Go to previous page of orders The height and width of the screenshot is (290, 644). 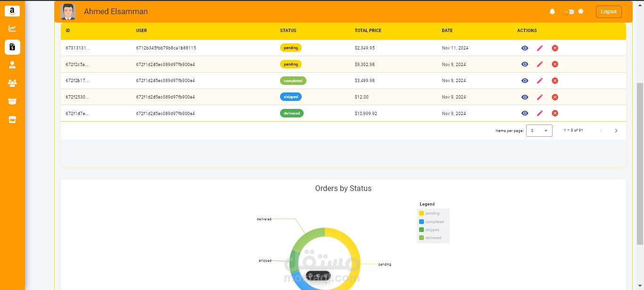tap(601, 131)
